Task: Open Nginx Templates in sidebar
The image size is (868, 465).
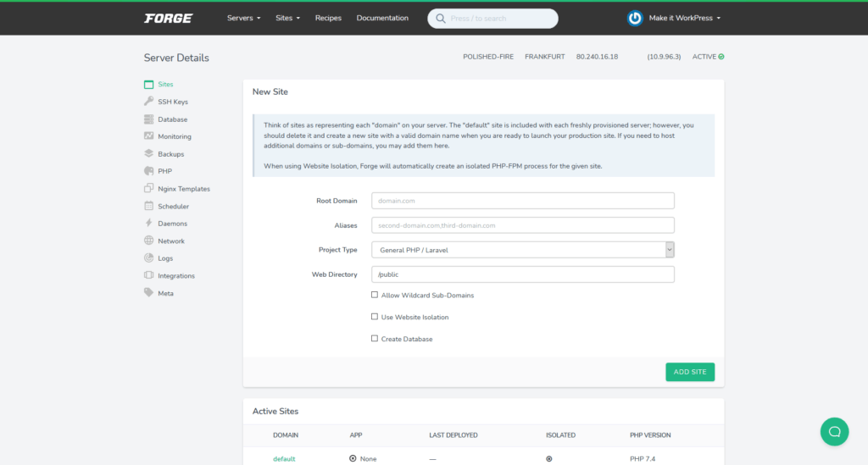Action: coord(184,189)
